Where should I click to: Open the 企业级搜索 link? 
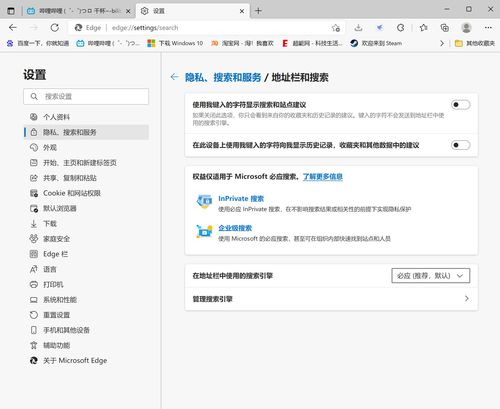pos(235,228)
